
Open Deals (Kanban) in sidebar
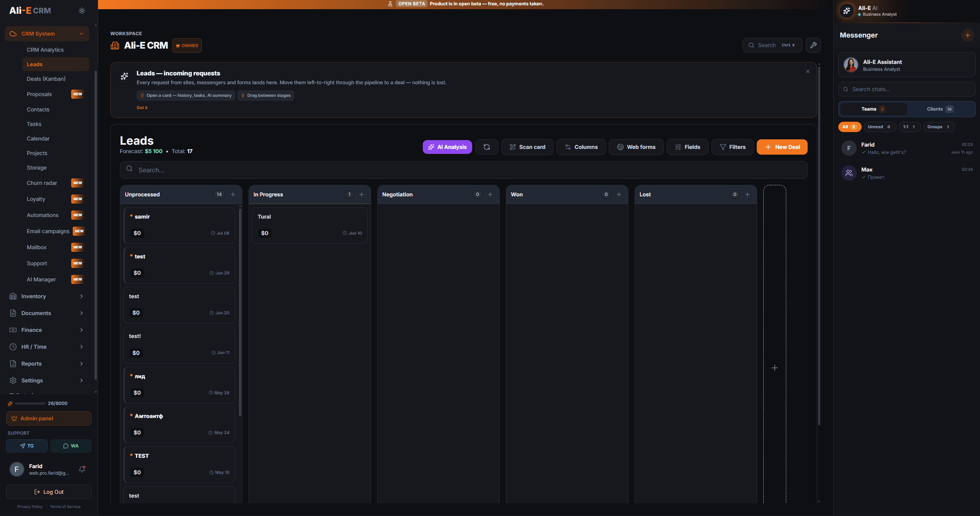coord(46,79)
